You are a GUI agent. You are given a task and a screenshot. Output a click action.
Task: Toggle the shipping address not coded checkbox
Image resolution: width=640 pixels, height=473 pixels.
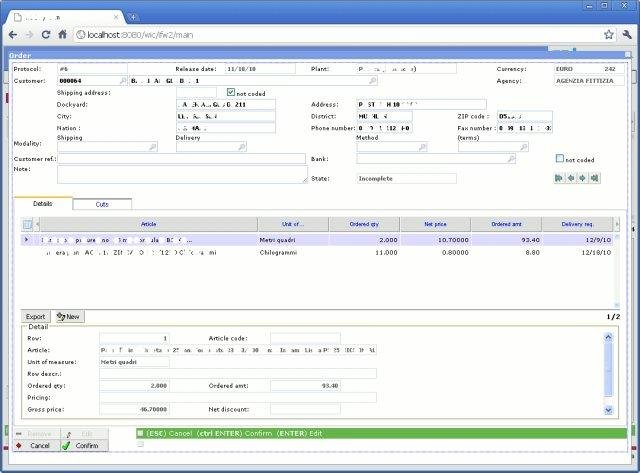point(231,92)
